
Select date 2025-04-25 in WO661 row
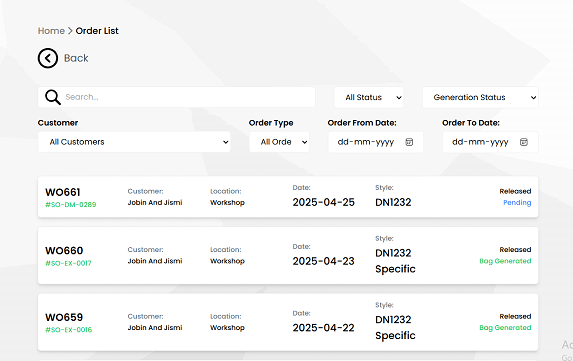tap(323, 202)
